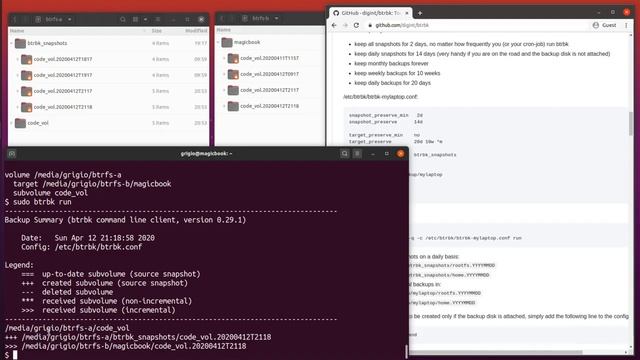
Task: Click the site lock icon in address bar
Action: (370, 25)
